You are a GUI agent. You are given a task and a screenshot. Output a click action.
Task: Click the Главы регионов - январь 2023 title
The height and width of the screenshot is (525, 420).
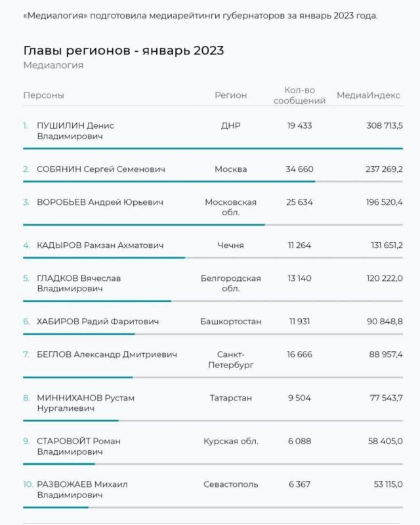pyautogui.click(x=123, y=51)
